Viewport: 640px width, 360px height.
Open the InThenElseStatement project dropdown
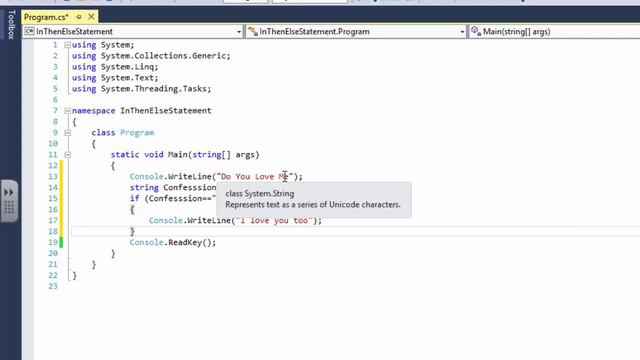(133, 31)
